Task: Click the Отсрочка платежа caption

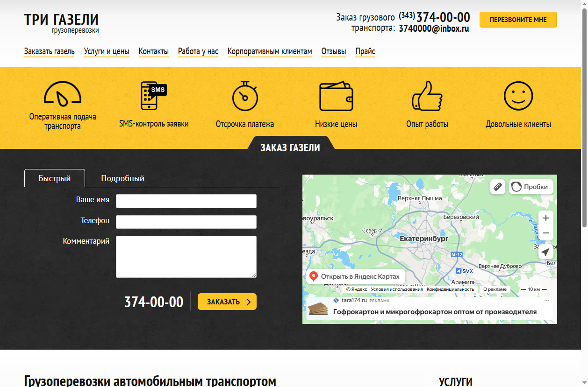Action: 245,124
